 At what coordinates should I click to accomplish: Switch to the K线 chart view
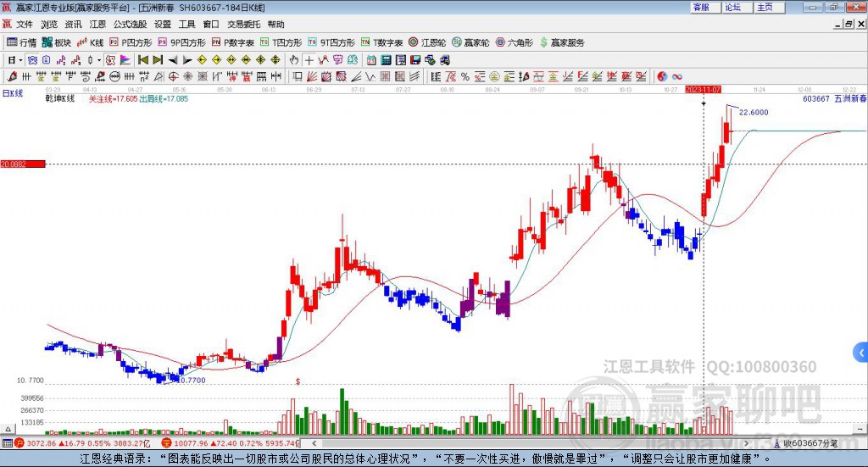90,42
